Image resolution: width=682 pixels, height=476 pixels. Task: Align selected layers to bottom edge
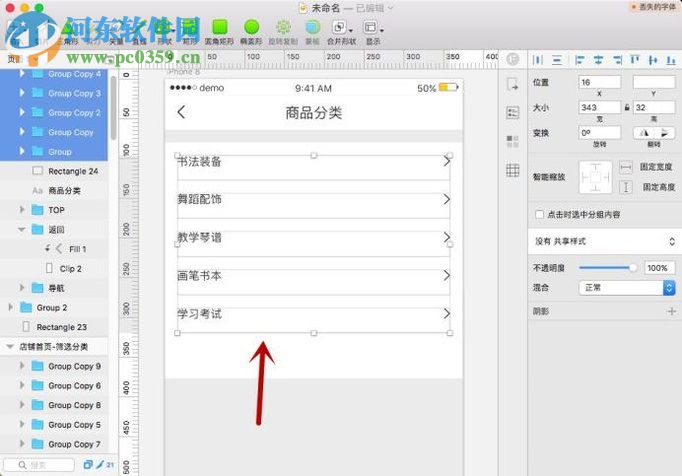pyautogui.click(x=671, y=60)
